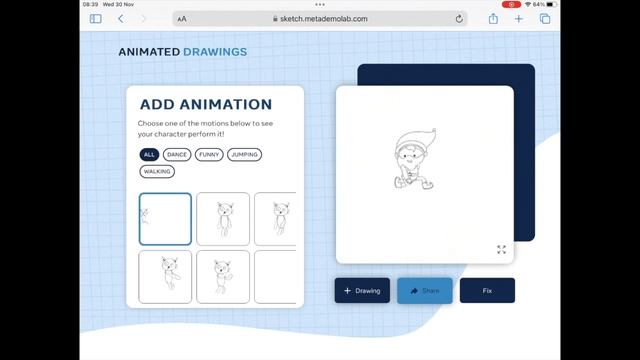The height and width of the screenshot is (360, 640).
Task: Select the highlighted first animation thumbnail
Action: tap(165, 219)
